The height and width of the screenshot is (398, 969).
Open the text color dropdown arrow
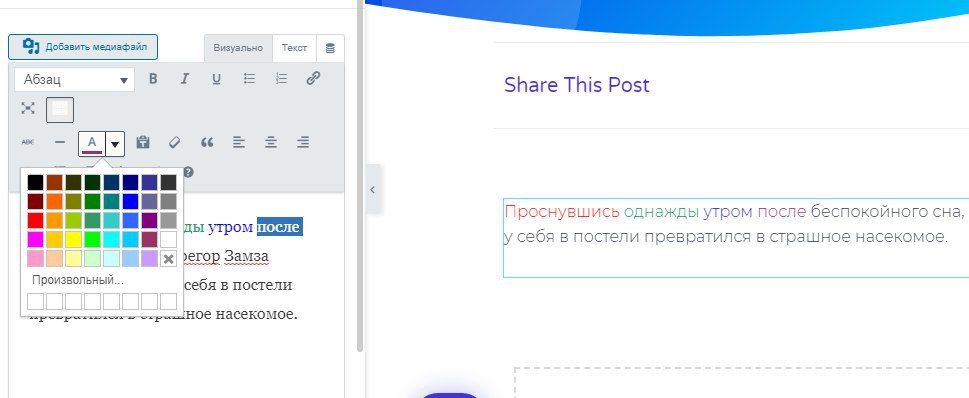[x=115, y=143]
